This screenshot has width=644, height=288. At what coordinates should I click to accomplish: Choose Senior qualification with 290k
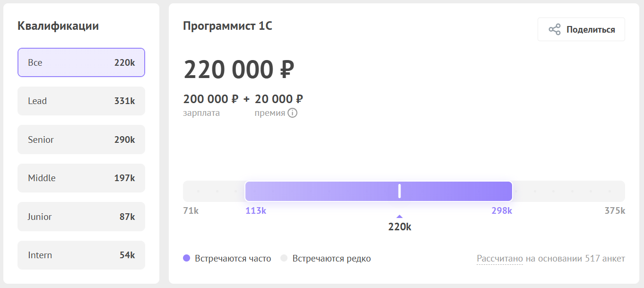(x=81, y=140)
